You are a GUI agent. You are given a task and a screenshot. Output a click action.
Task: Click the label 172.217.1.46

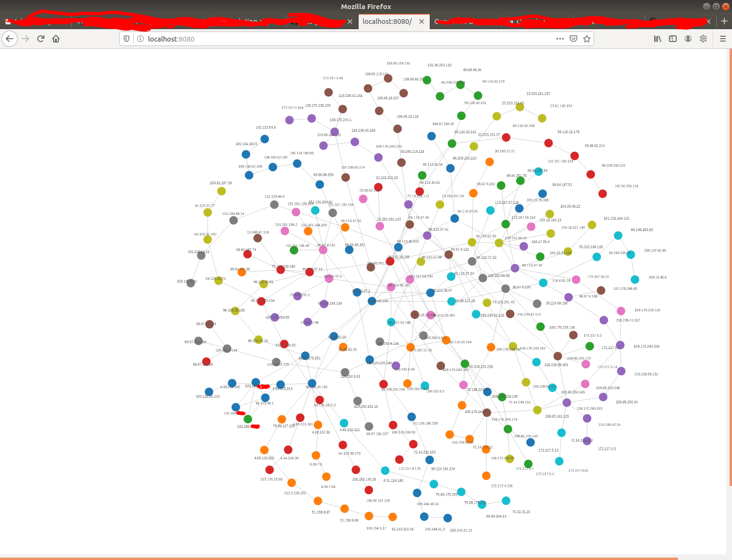[x=333, y=78]
